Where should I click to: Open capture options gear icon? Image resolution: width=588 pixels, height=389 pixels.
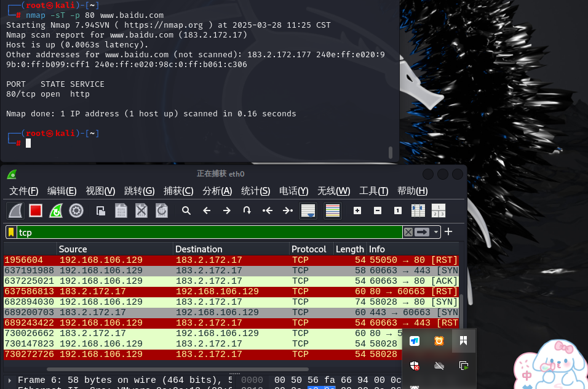(76, 211)
